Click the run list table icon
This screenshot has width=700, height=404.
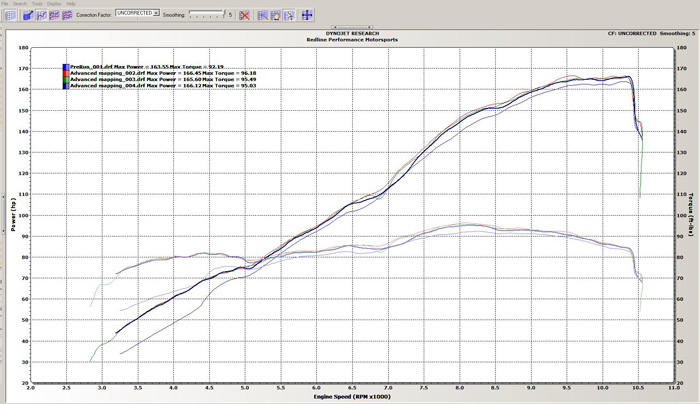point(10,15)
